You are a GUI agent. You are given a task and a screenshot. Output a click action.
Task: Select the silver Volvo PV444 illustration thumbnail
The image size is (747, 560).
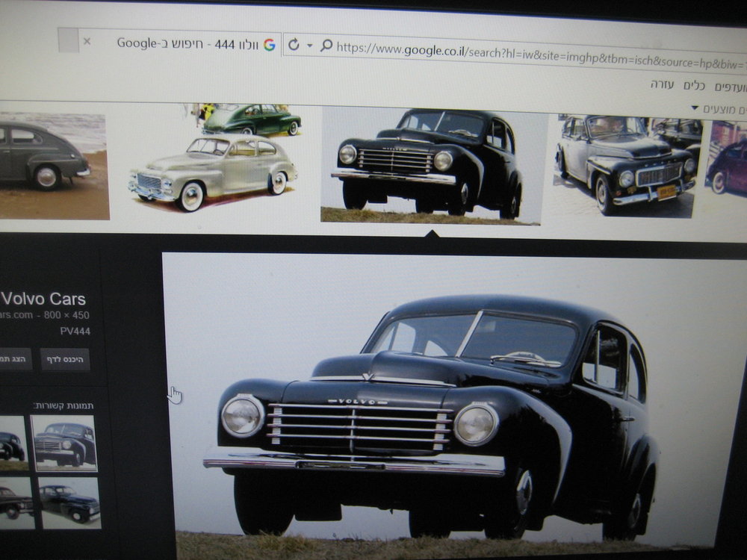[x=213, y=158]
